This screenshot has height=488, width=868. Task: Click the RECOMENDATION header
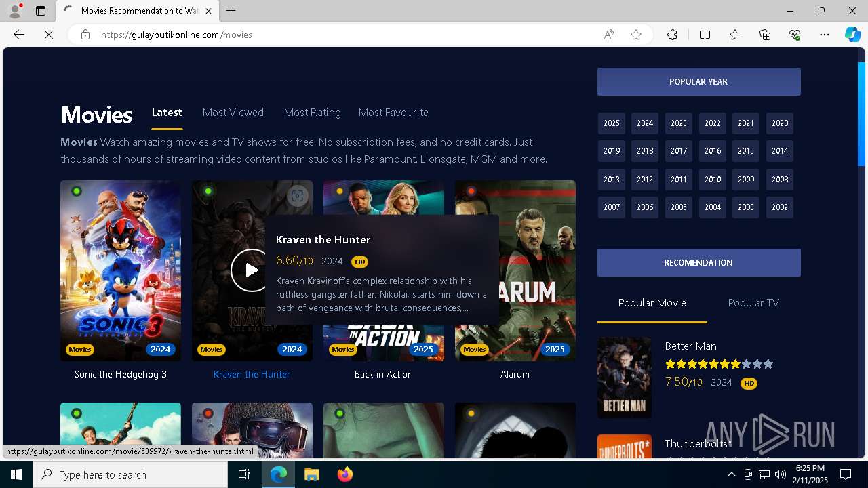698,262
